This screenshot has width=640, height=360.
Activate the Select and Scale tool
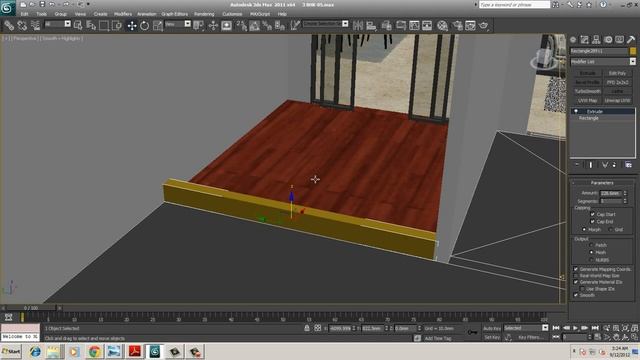click(x=158, y=26)
